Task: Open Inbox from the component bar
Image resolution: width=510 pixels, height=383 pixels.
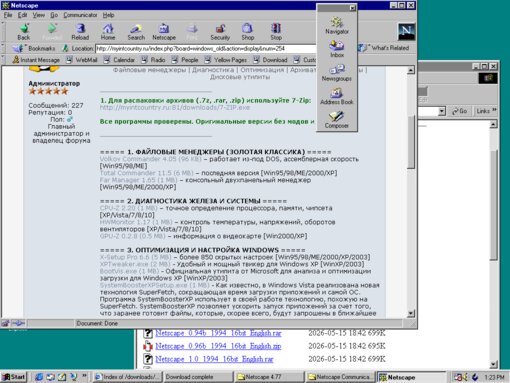Action: 337,49
